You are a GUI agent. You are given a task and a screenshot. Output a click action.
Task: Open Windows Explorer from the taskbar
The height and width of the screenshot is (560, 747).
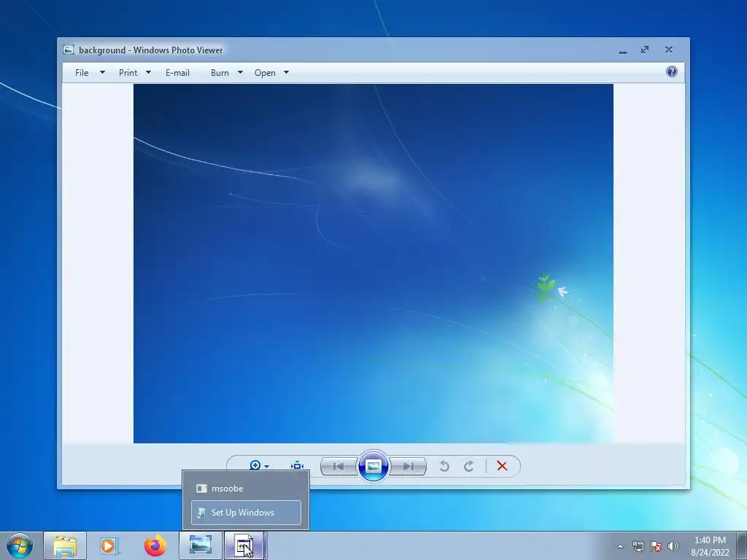[65, 545]
